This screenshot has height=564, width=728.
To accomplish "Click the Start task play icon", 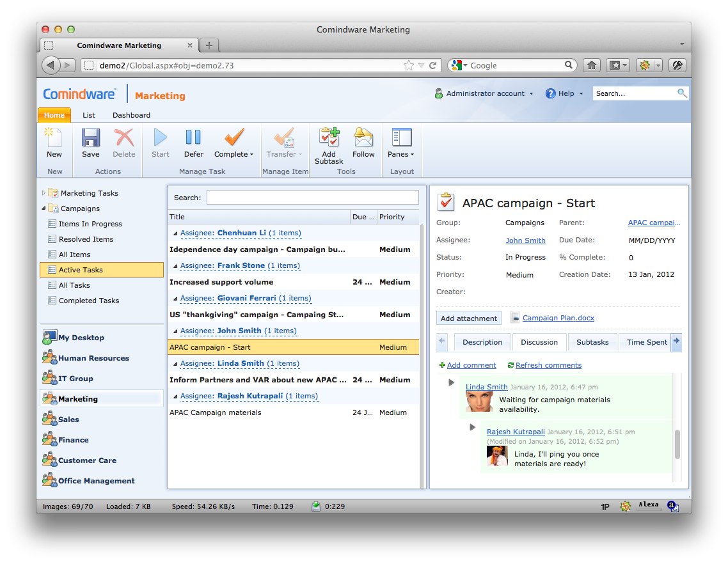I will pos(160,137).
